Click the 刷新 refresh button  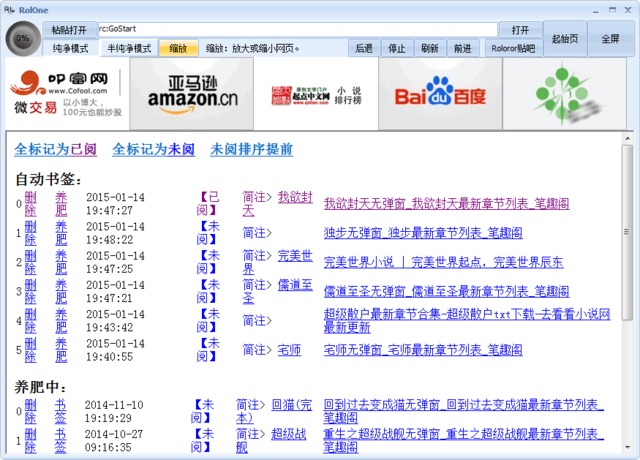coord(429,48)
